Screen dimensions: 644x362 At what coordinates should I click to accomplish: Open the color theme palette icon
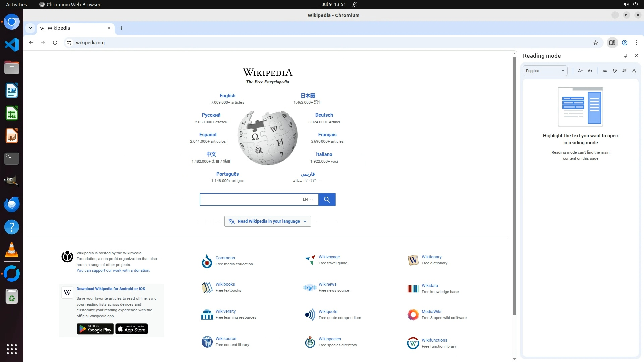pos(615,71)
